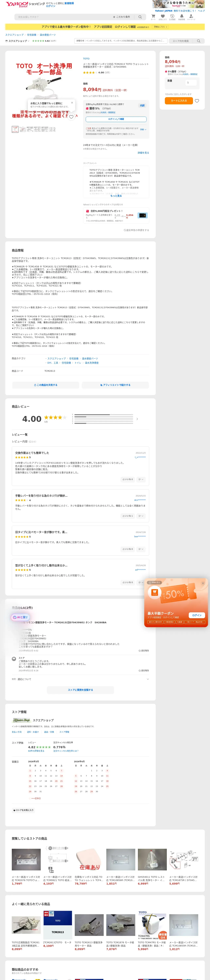Open options dropdown on the 2024/5/15 review

[141, 516]
